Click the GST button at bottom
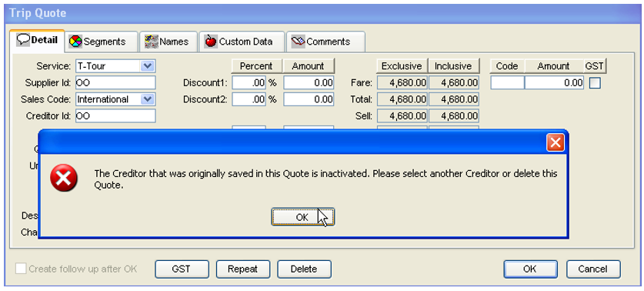 [182, 269]
